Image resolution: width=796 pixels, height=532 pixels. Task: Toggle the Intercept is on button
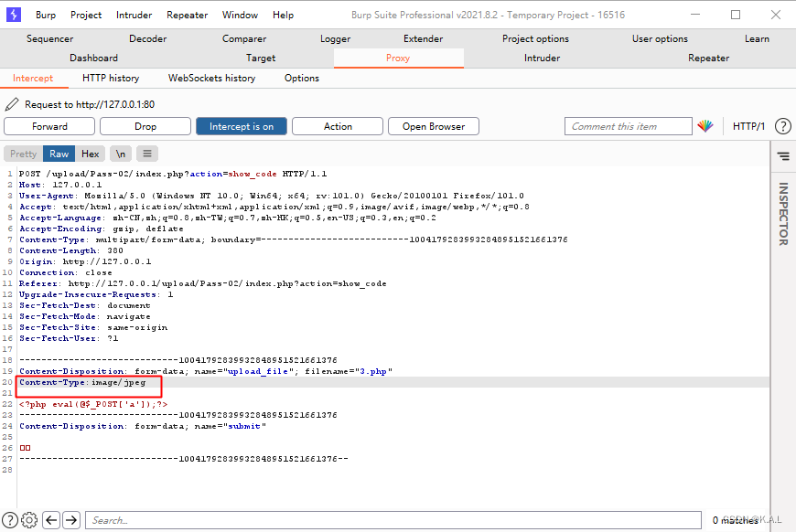(242, 126)
